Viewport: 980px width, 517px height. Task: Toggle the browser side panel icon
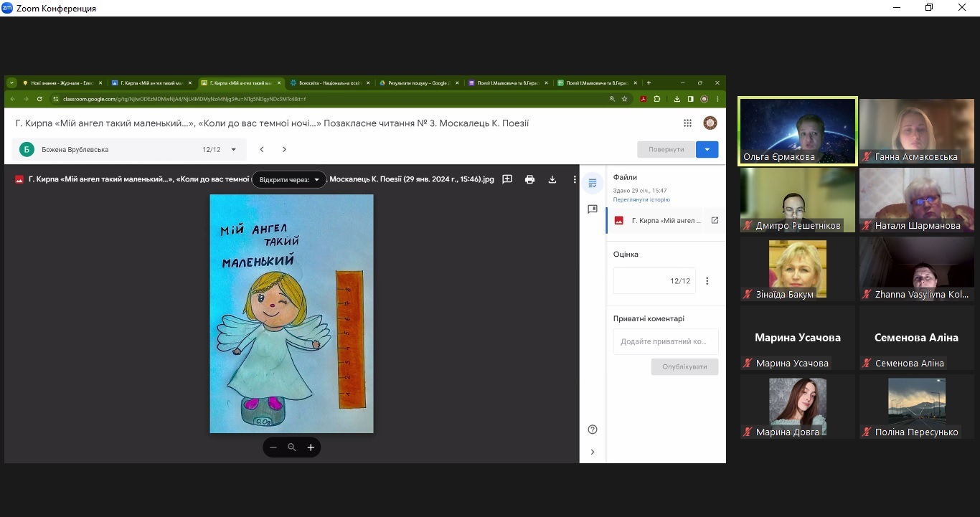(690, 99)
